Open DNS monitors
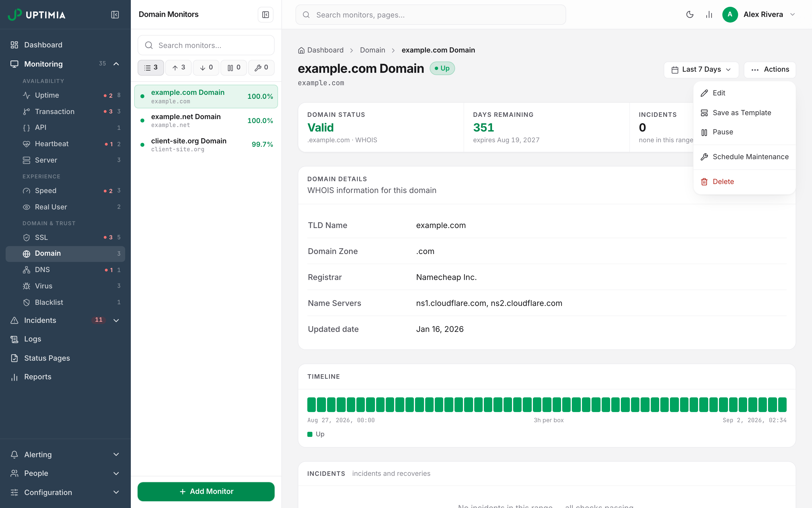Viewport: 812px width, 508px height. [x=65, y=270]
